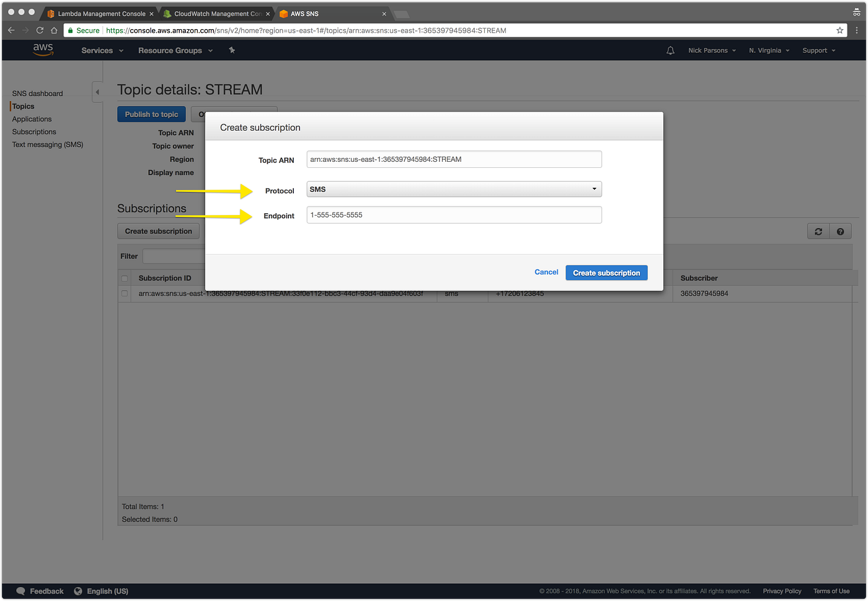This screenshot has width=868, height=601.
Task: Open the Text messaging (SMS) sidebar item
Action: click(x=48, y=144)
